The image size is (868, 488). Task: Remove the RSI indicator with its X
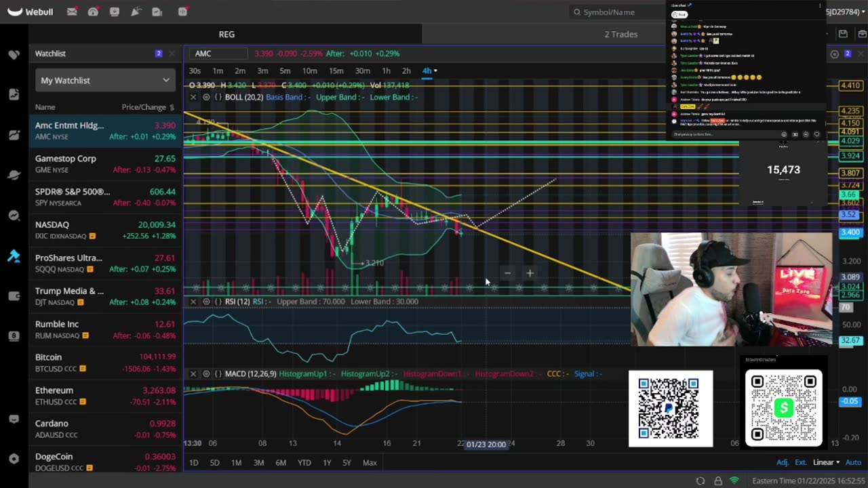(193, 302)
